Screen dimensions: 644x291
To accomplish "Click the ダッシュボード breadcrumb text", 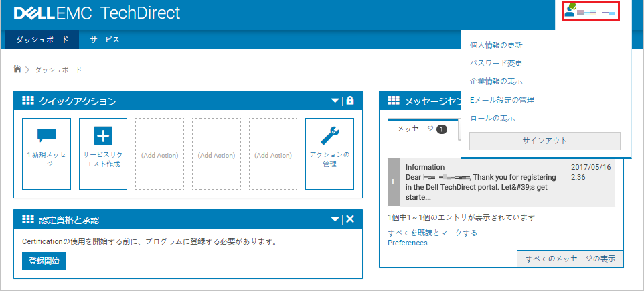I will (x=59, y=70).
